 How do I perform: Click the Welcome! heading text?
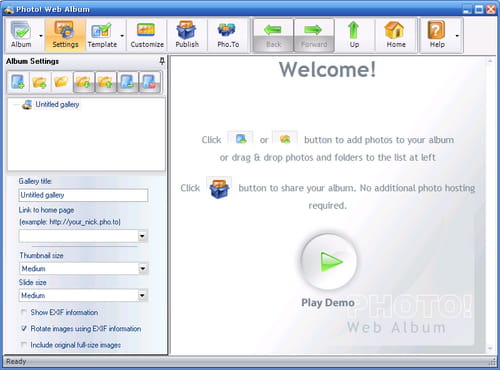(x=328, y=69)
